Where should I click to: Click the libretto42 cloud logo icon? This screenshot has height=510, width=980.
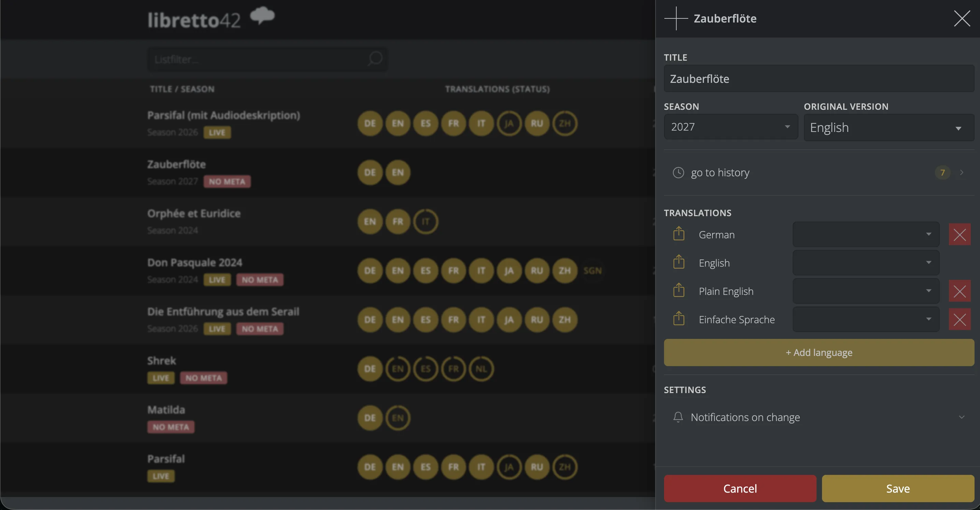262,16
